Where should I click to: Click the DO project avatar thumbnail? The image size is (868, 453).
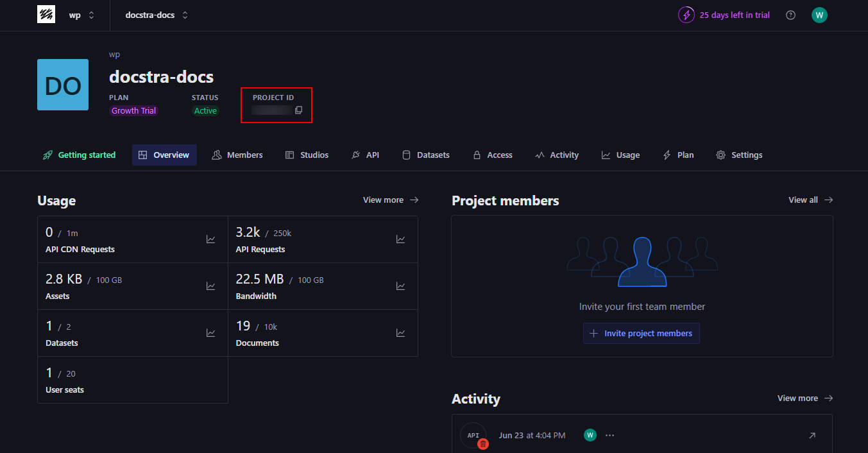[63, 85]
